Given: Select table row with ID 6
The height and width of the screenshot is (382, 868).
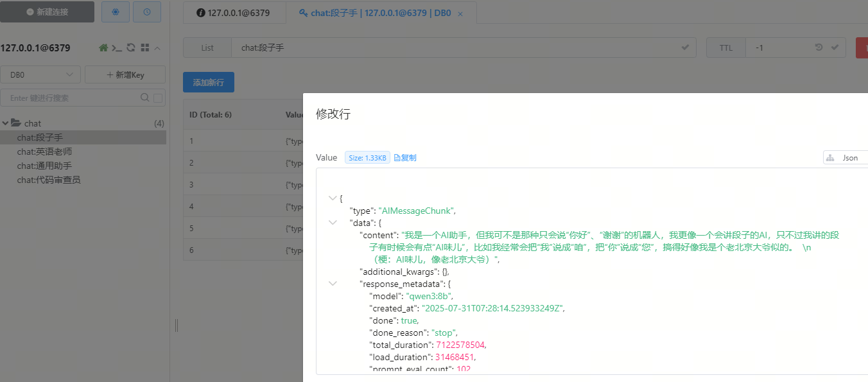Looking at the screenshot, I should pos(243,250).
